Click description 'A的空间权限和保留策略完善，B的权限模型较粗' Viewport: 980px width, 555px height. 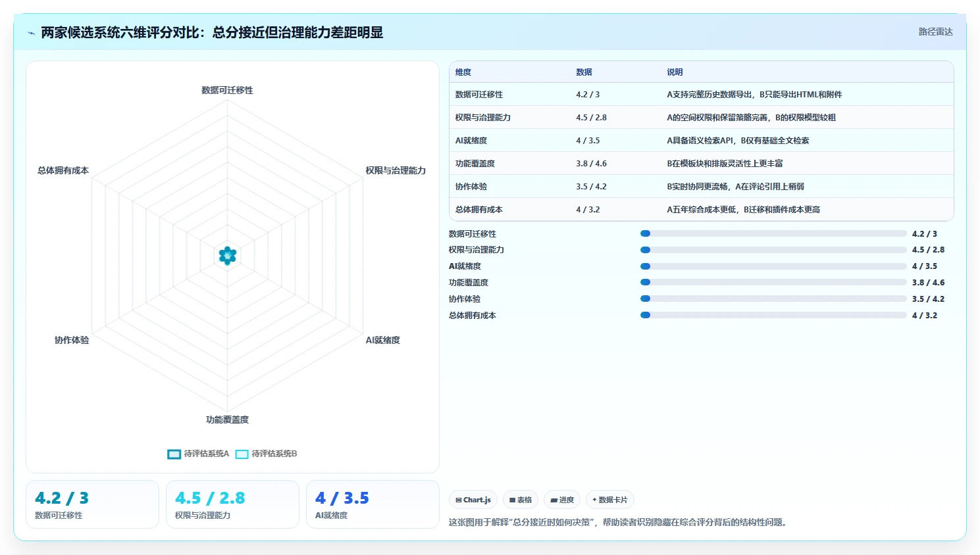pos(751,118)
